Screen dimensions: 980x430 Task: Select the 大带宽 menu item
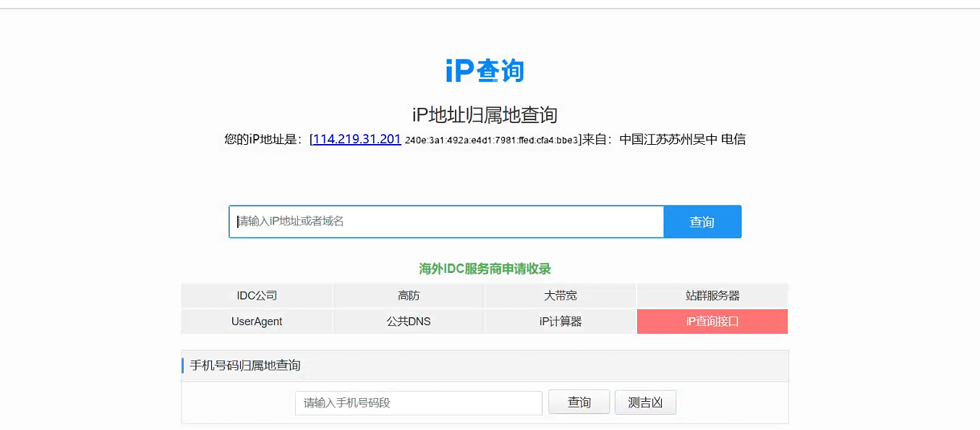pos(561,296)
